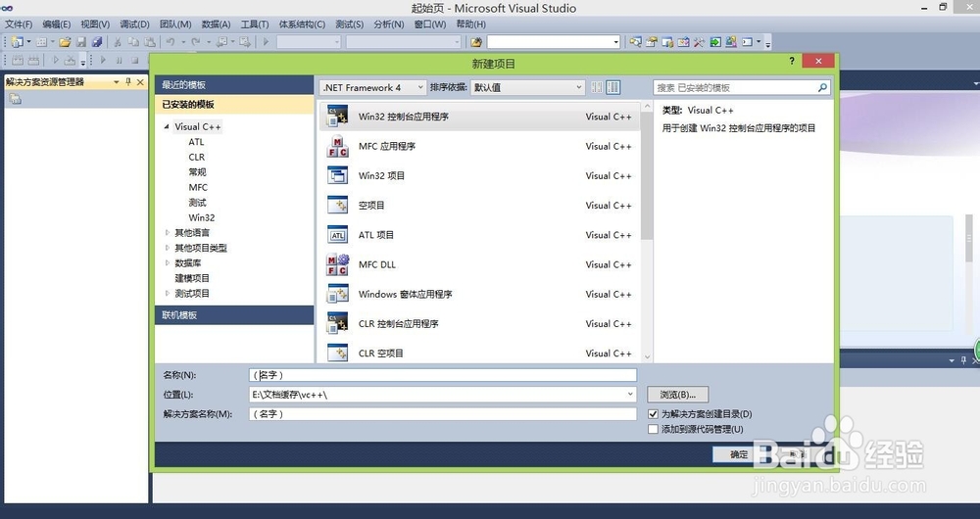Screen dimensions: 980x519
Task: Click the New Project toolbar icon
Action: [17, 42]
